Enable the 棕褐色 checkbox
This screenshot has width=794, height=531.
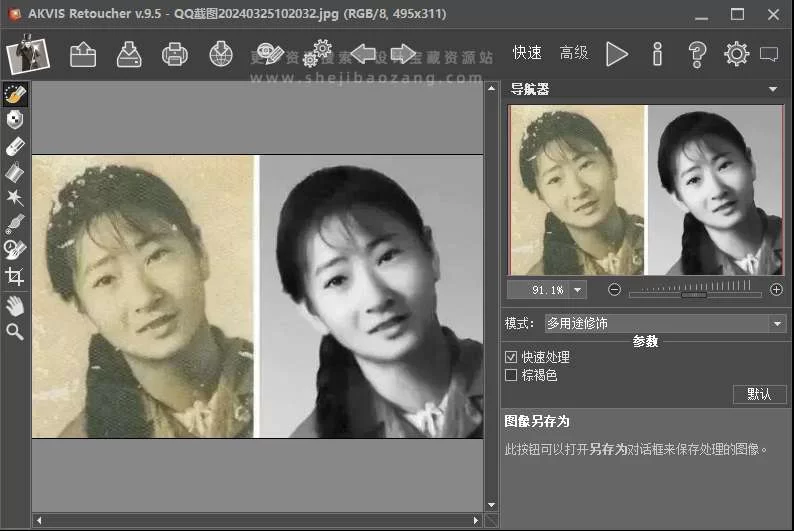pos(511,375)
